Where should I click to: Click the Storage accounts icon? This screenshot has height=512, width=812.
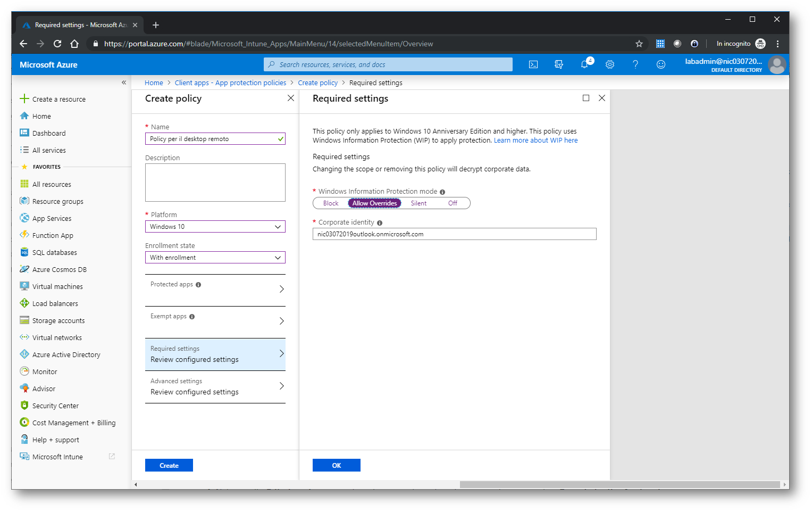point(24,320)
